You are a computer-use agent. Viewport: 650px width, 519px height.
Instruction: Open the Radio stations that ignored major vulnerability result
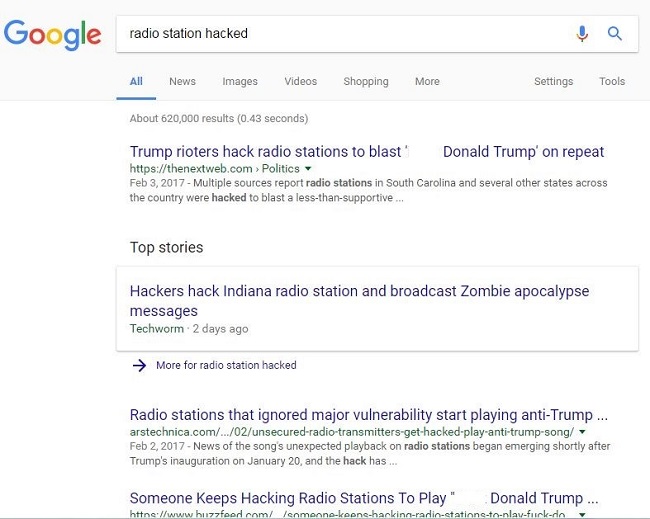click(x=369, y=415)
